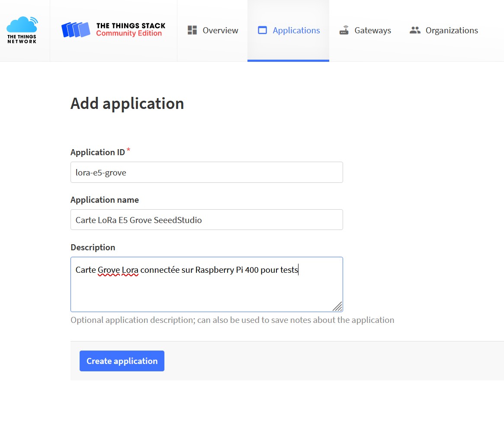The height and width of the screenshot is (434, 504).
Task: Click the Create application button
Action: click(122, 361)
